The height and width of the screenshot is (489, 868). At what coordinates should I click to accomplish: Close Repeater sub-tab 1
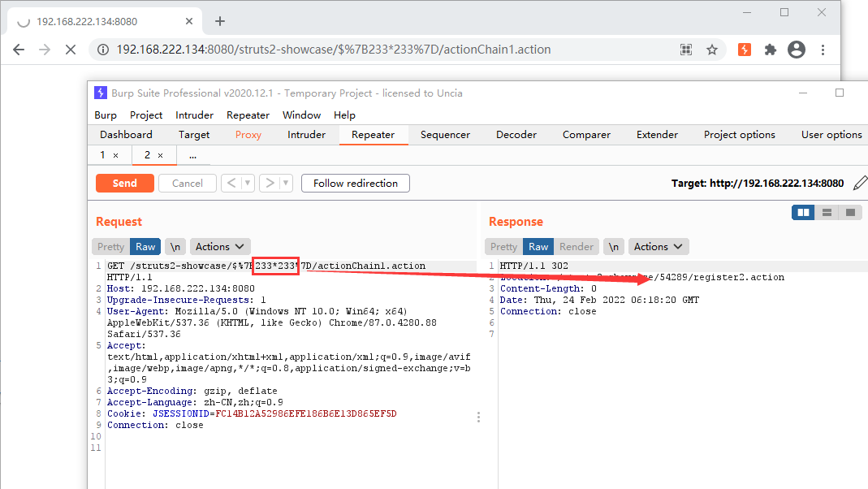pyautogui.click(x=115, y=156)
